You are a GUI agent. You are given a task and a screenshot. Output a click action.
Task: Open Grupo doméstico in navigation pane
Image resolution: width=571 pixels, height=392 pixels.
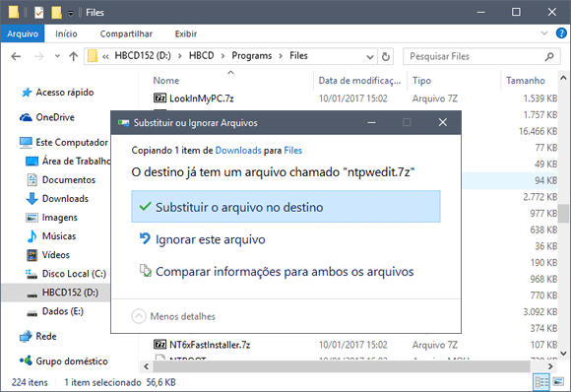[x=71, y=361]
